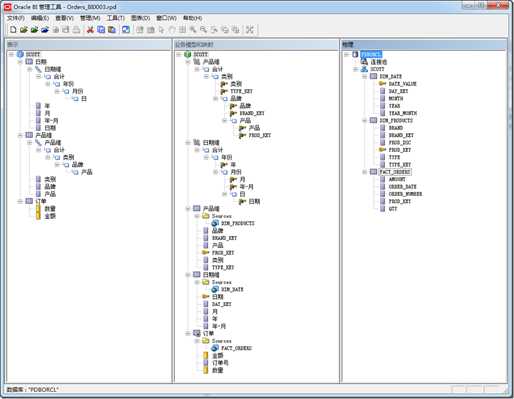The image size is (514, 399).
Task: Open the 帮助(H) menu
Action: click(193, 18)
